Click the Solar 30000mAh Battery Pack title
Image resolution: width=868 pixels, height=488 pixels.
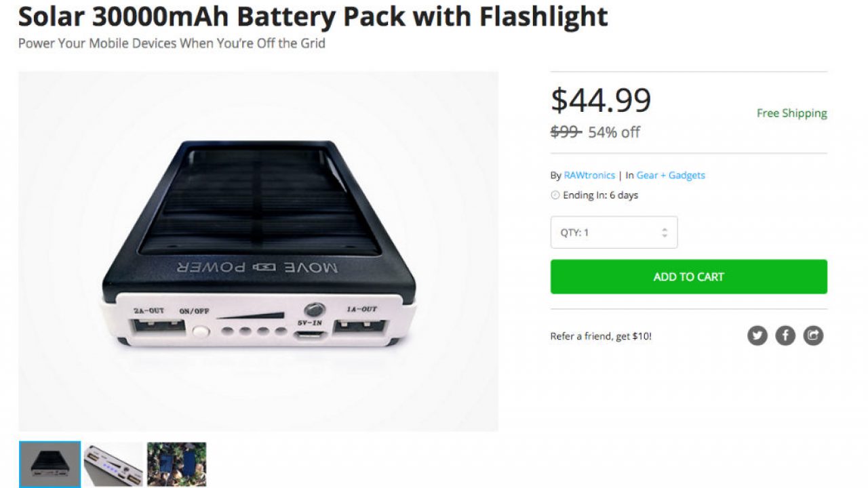(313, 16)
